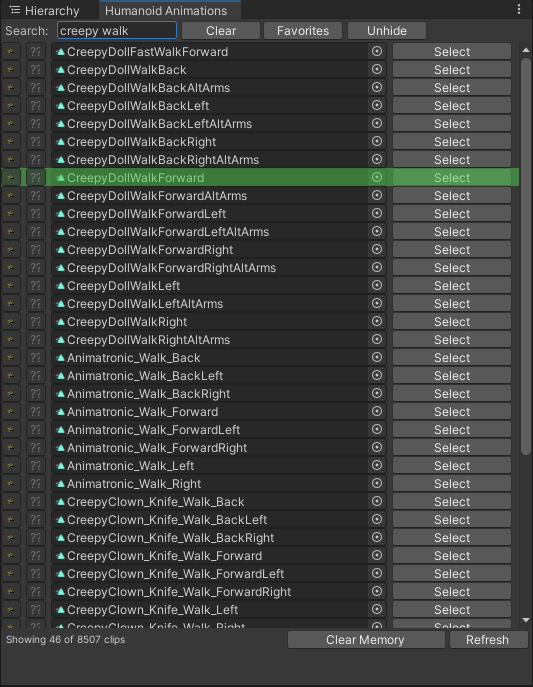Screen dimensions: 533x687
Task: Click the ?? icon beside Animatronic_Walk_Back
Action: 35,358
